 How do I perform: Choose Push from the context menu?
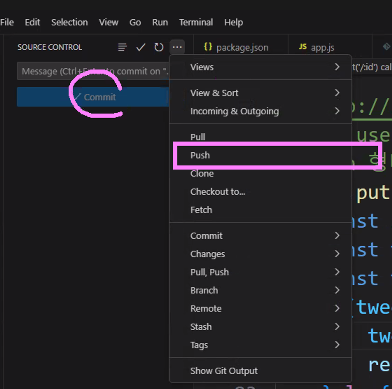click(x=261, y=155)
